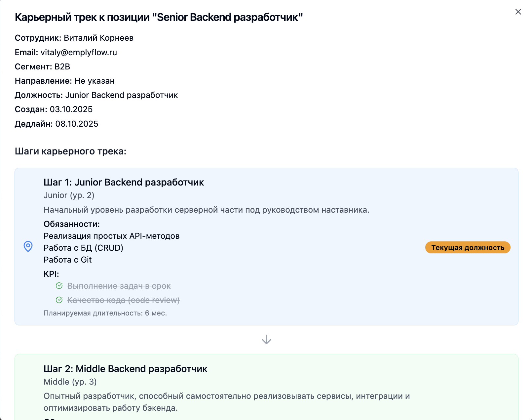
Task: Click the "Junior (ур. 2)" level label
Action: coord(69,195)
